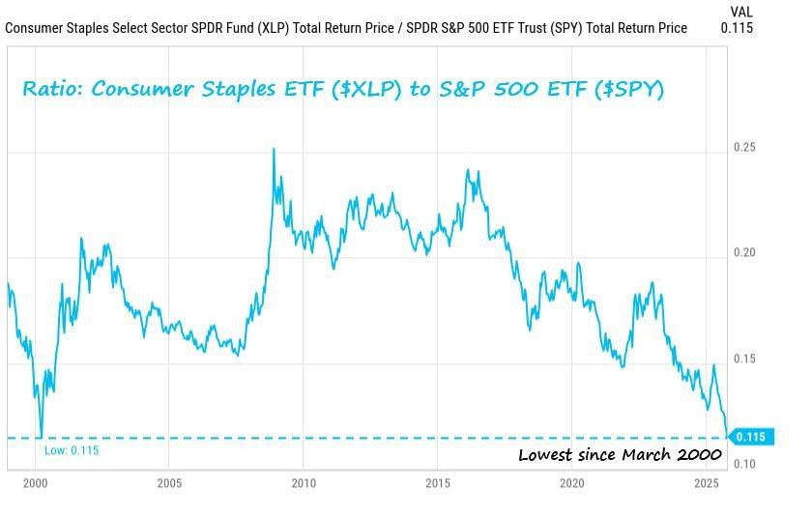The image size is (812, 515).
Task: Click the "Lowest since March 2000" annotation
Action: tap(620, 454)
